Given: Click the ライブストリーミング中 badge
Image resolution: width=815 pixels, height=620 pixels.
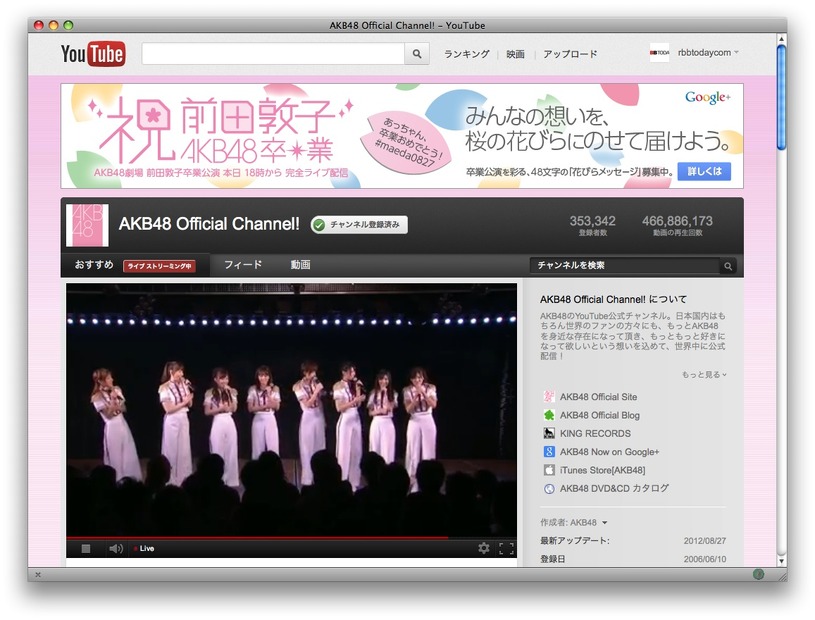Looking at the screenshot, I should pos(159,266).
